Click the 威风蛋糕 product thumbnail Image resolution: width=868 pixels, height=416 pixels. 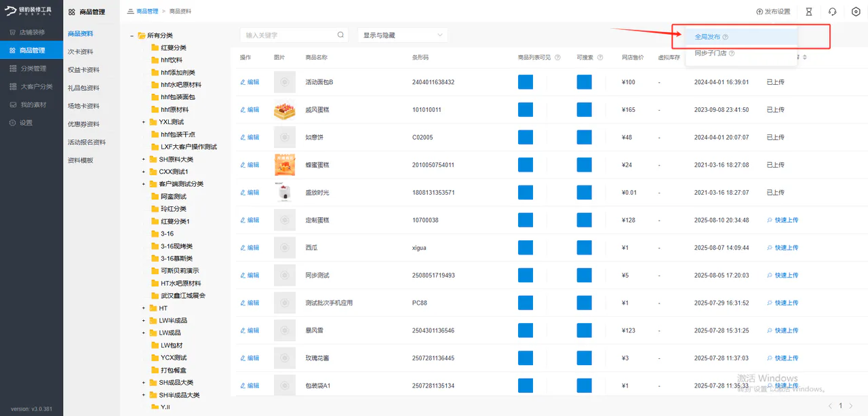tap(285, 110)
